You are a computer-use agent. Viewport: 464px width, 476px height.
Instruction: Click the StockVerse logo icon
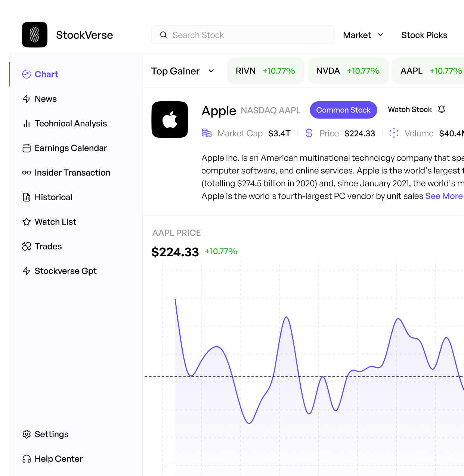35,35
